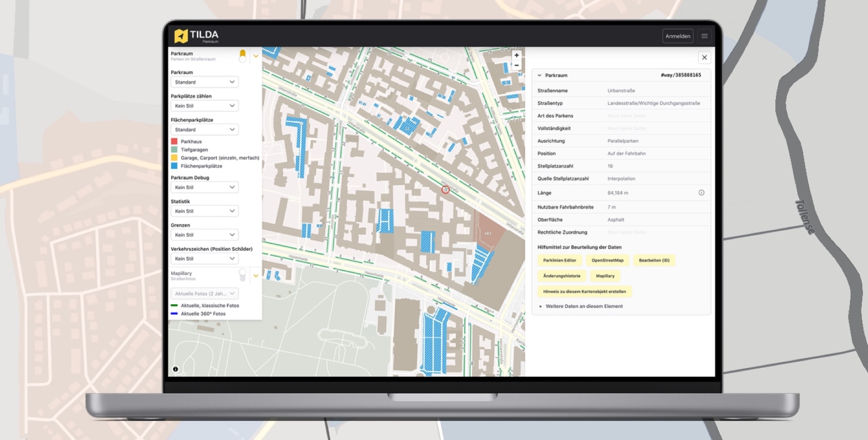Collapse the Parkraum category chevron
The width and height of the screenshot is (868, 440).
pos(256,56)
